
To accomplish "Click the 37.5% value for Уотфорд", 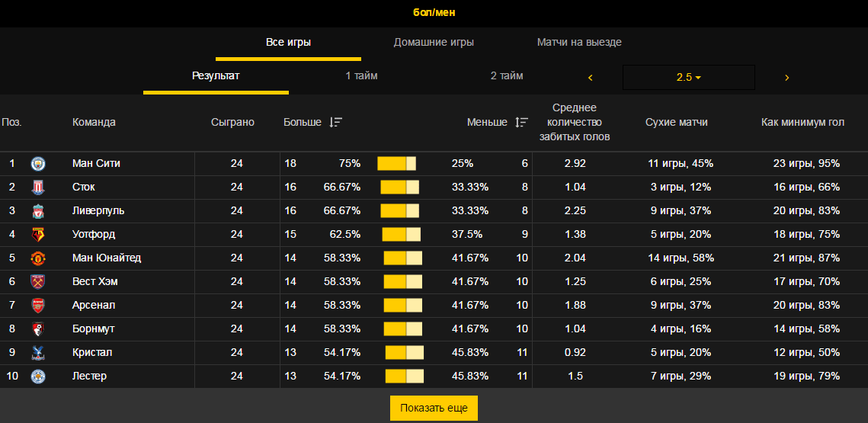I will [467, 235].
